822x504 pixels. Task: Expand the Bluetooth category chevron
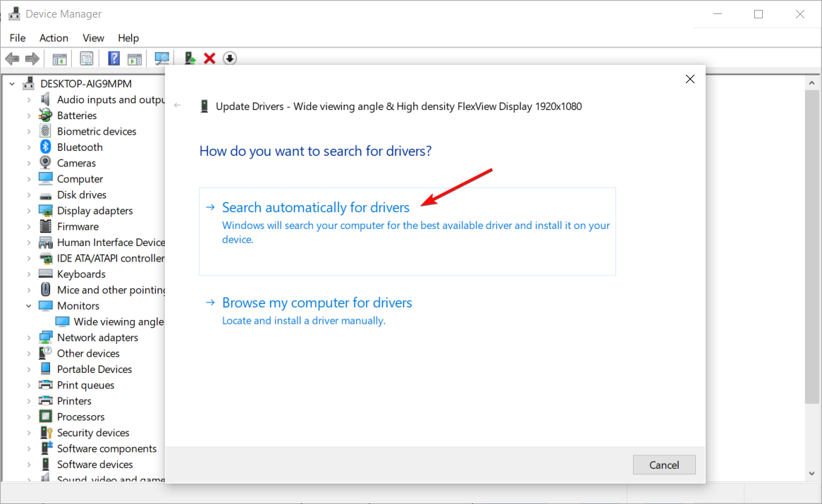[29, 147]
